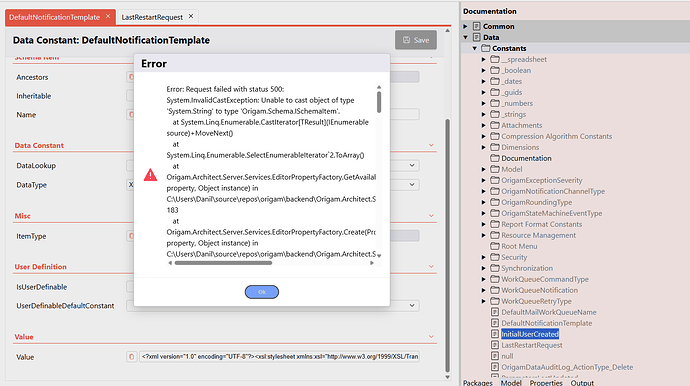The image size is (690, 386).
Task: Click the OrigamRoundingType folder icon
Action: pyautogui.click(x=495, y=202)
